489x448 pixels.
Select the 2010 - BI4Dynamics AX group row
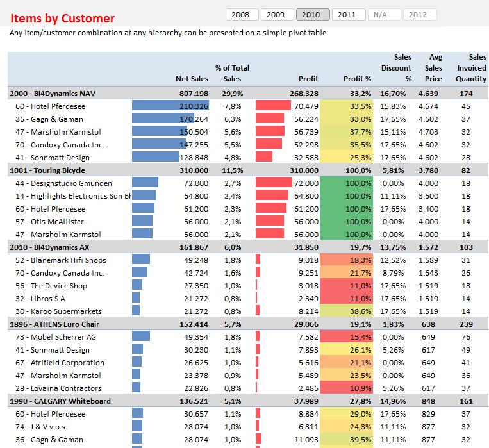pyautogui.click(x=248, y=247)
